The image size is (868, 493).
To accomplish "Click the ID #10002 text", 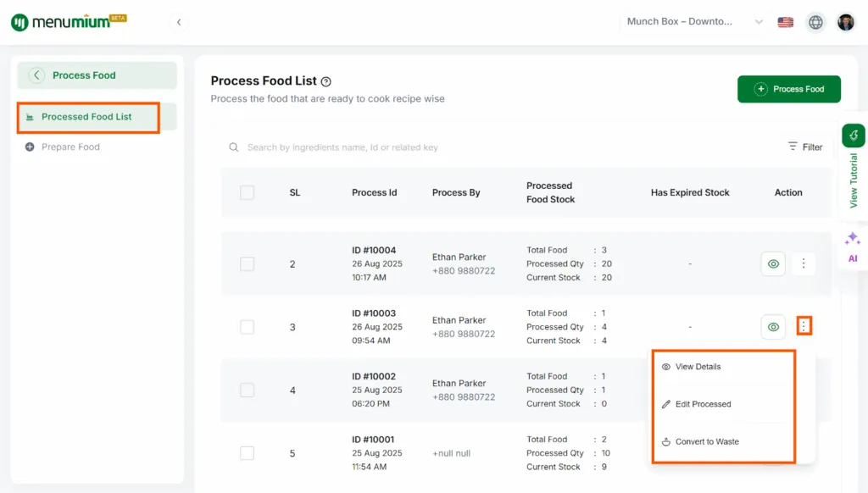I will click(374, 376).
